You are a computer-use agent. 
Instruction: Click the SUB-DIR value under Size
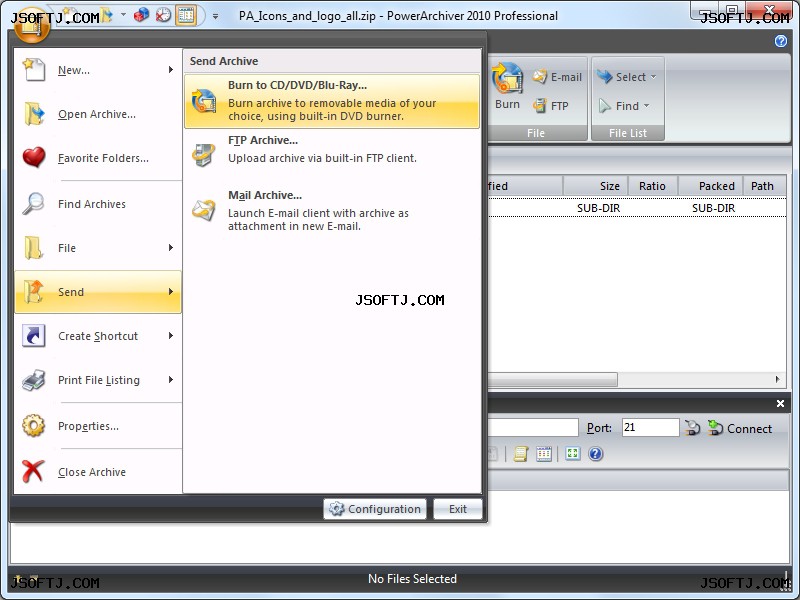(x=598, y=208)
